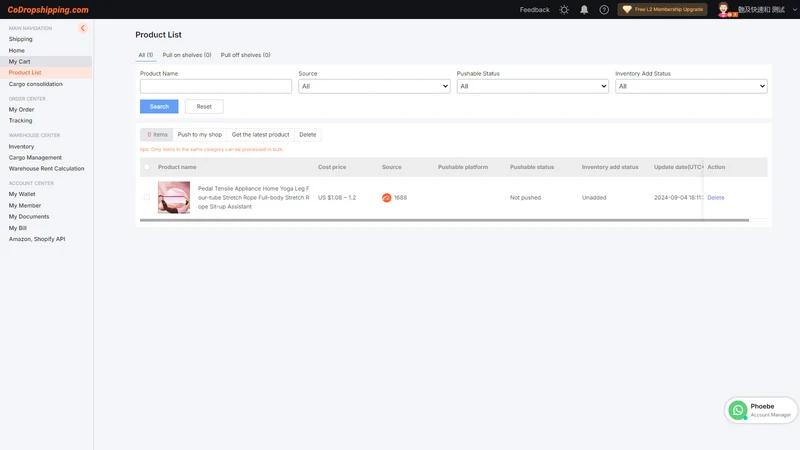Click the '0 items' selected counter
This screenshot has height=450, width=800.
[x=157, y=135]
